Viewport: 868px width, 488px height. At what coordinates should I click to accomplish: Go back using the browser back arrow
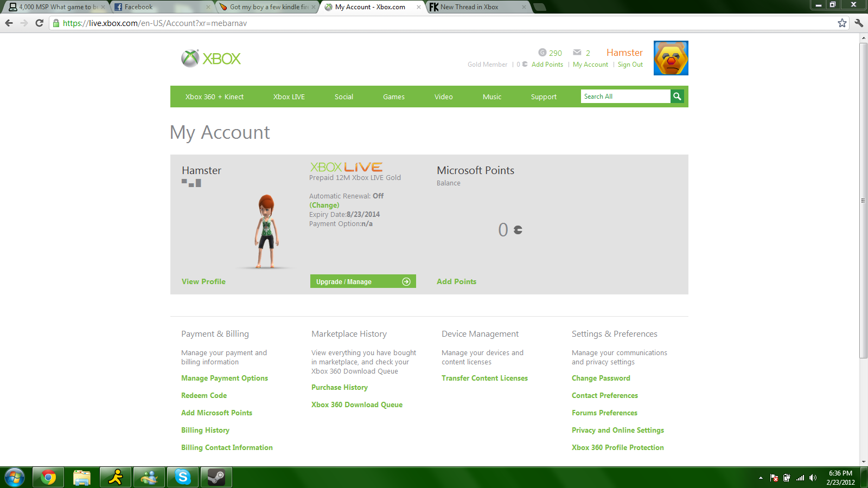coord(9,23)
